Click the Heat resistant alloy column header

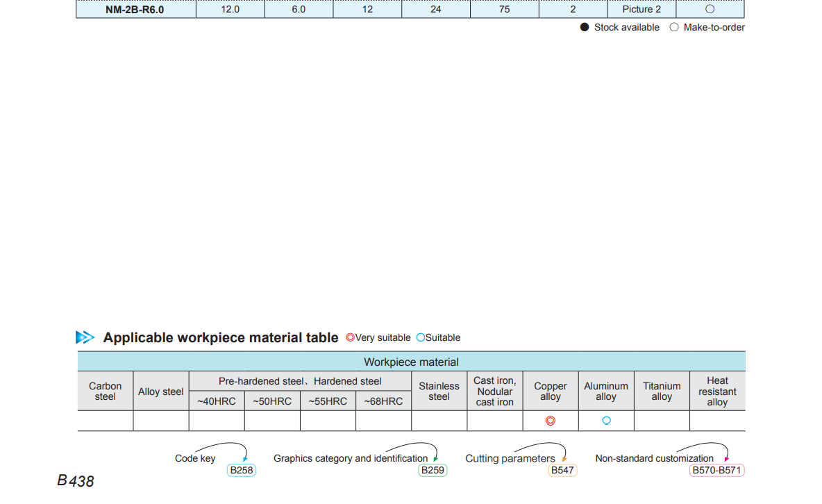(x=717, y=391)
